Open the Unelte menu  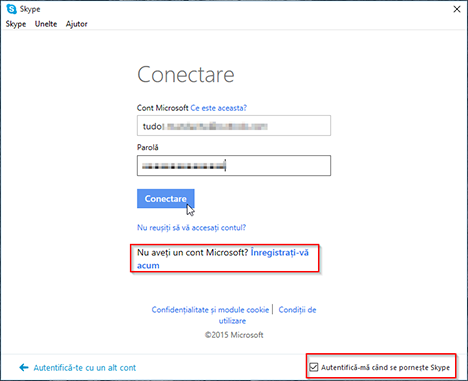click(46, 24)
